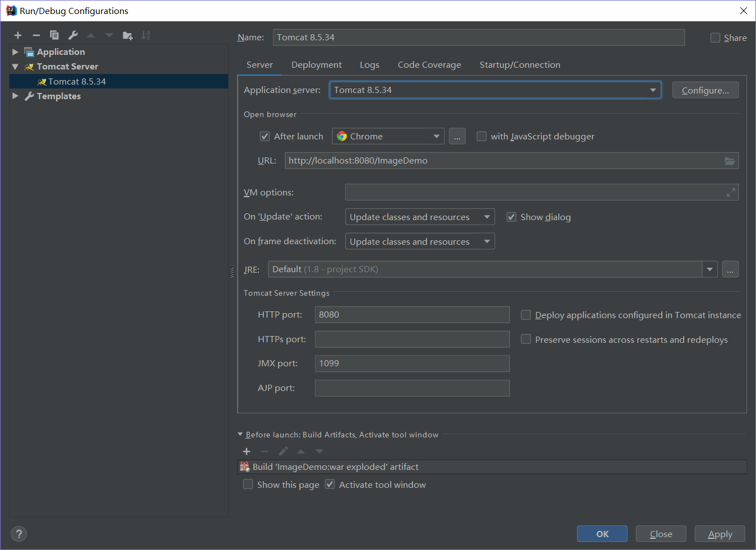The width and height of the screenshot is (756, 550).
Task: Click the IntelliJ window title icon
Action: pos(11,11)
